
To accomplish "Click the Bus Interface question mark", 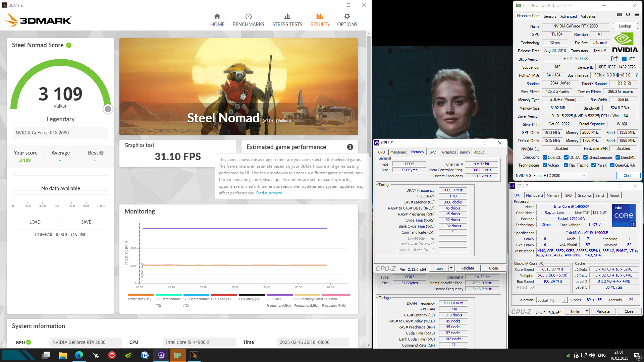I will (637, 75).
